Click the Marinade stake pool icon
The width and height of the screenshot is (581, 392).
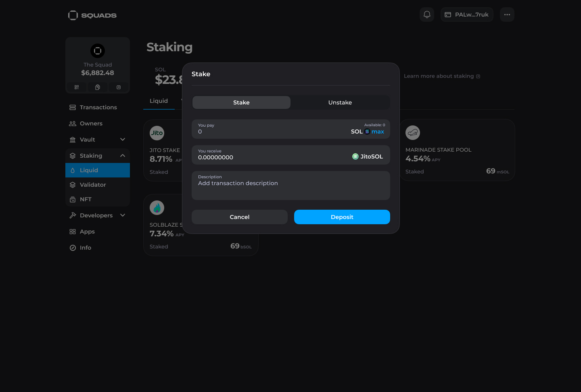click(413, 133)
